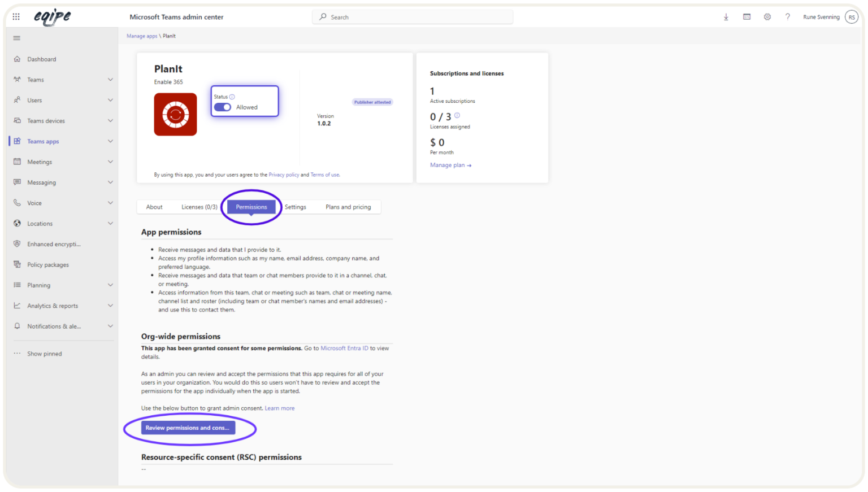Select Policy packages in the sidebar
This screenshot has height=492, width=868.
click(x=47, y=264)
